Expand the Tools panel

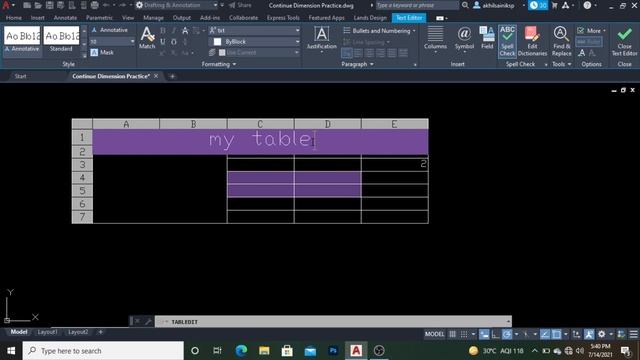pos(562,64)
